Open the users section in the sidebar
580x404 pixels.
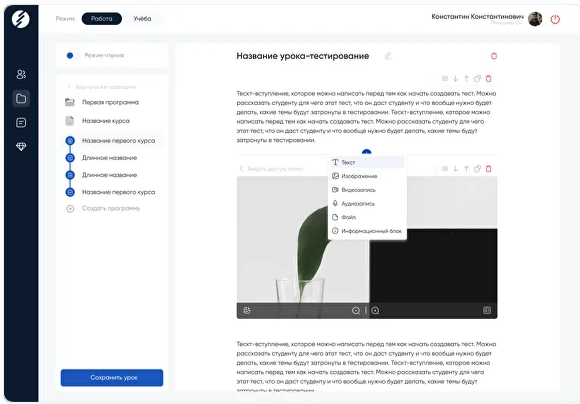click(x=21, y=74)
